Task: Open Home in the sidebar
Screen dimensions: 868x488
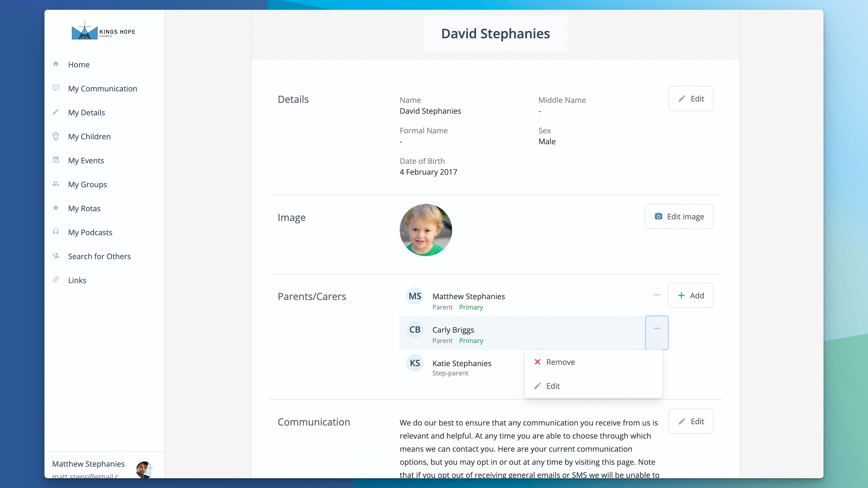Action: click(x=79, y=64)
